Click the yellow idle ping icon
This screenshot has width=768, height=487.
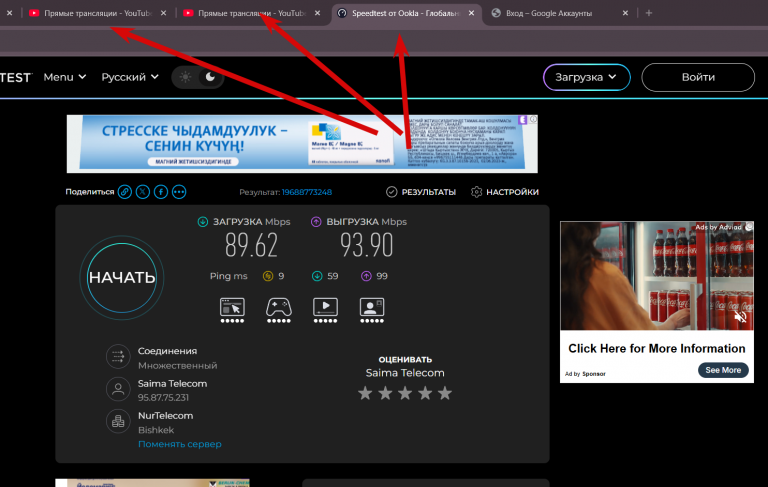(268, 276)
